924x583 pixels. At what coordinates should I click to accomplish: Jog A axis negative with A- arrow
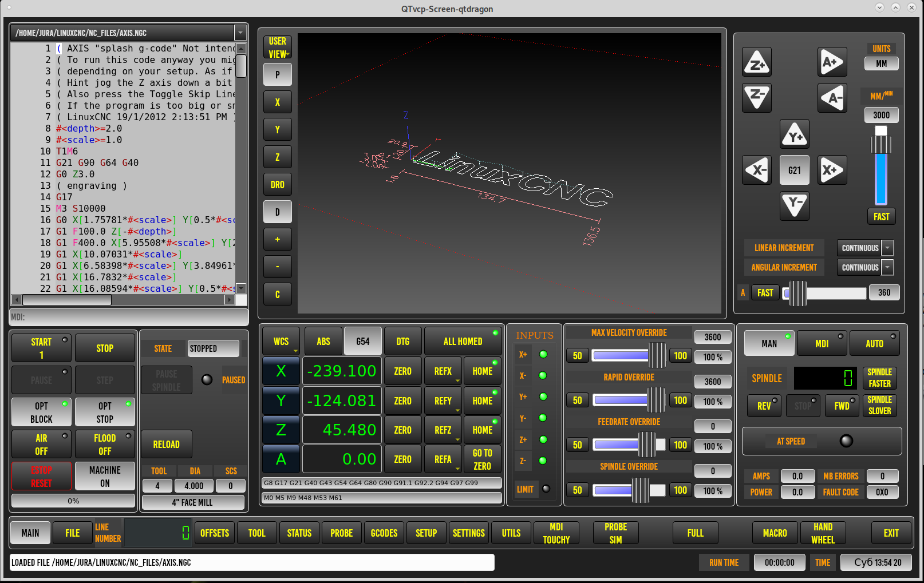832,97
